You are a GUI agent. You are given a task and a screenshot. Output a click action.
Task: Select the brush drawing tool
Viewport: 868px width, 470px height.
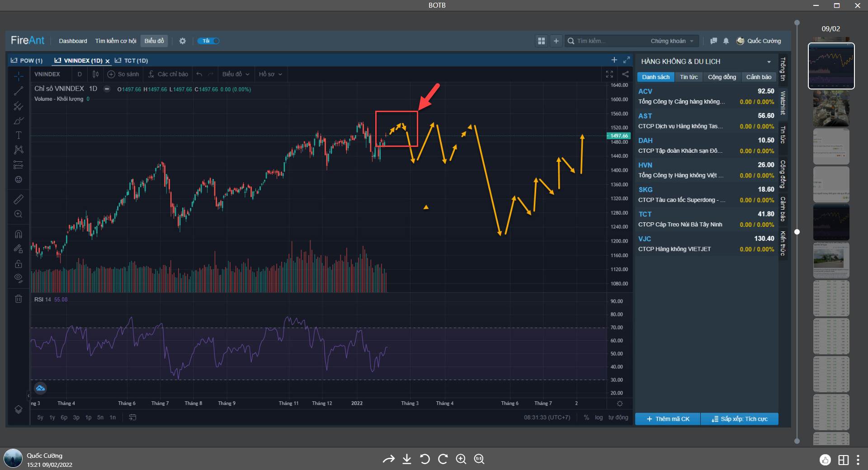[18, 121]
